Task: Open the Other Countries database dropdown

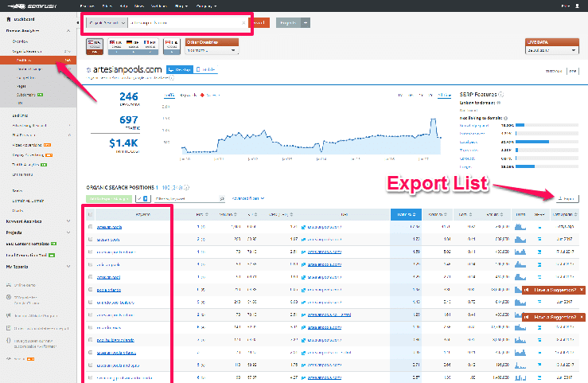Action: (x=212, y=50)
